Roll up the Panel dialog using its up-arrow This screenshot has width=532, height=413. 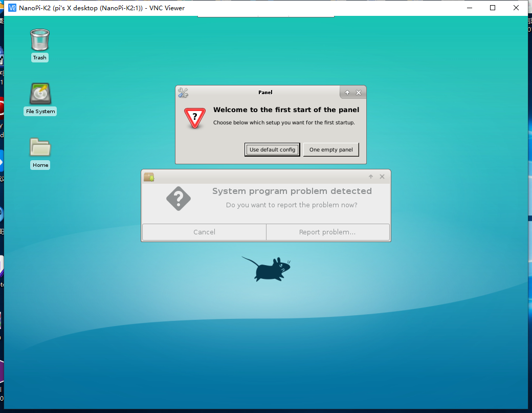(347, 93)
